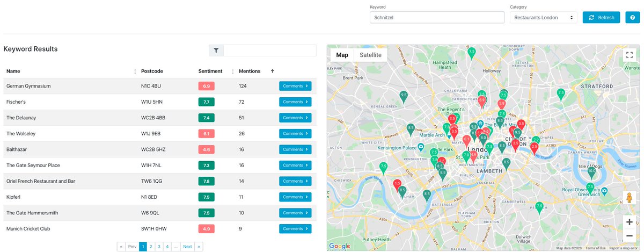Screen dimensions: 644x252
Task: Select the red 1.5 map marker
Action: tap(397, 185)
